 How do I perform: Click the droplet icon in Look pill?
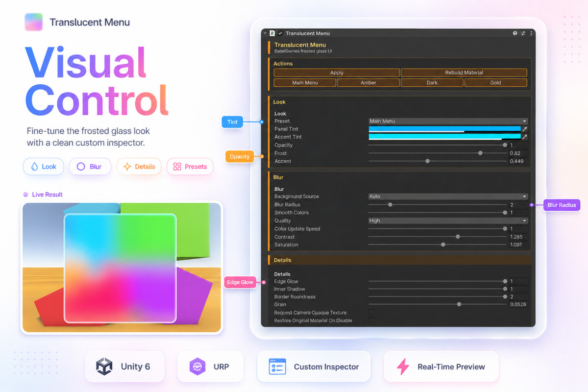point(34,167)
